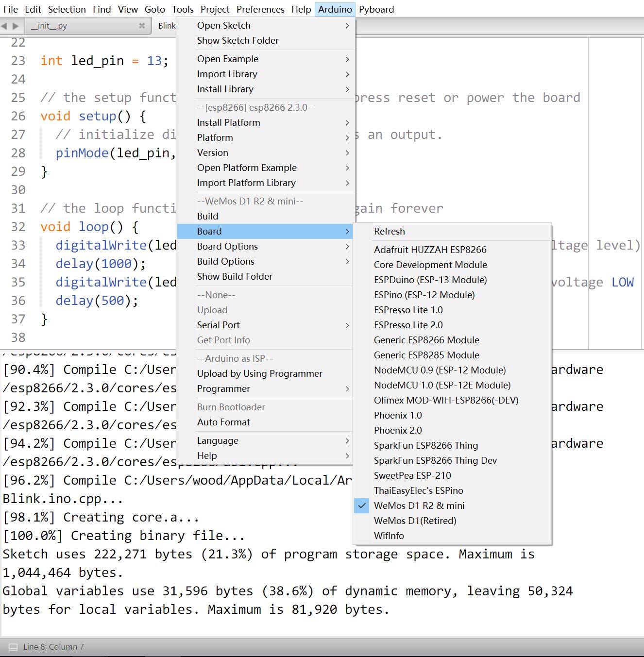644x657 pixels.
Task: Expand the Install Platform submenu
Action: [x=266, y=122]
